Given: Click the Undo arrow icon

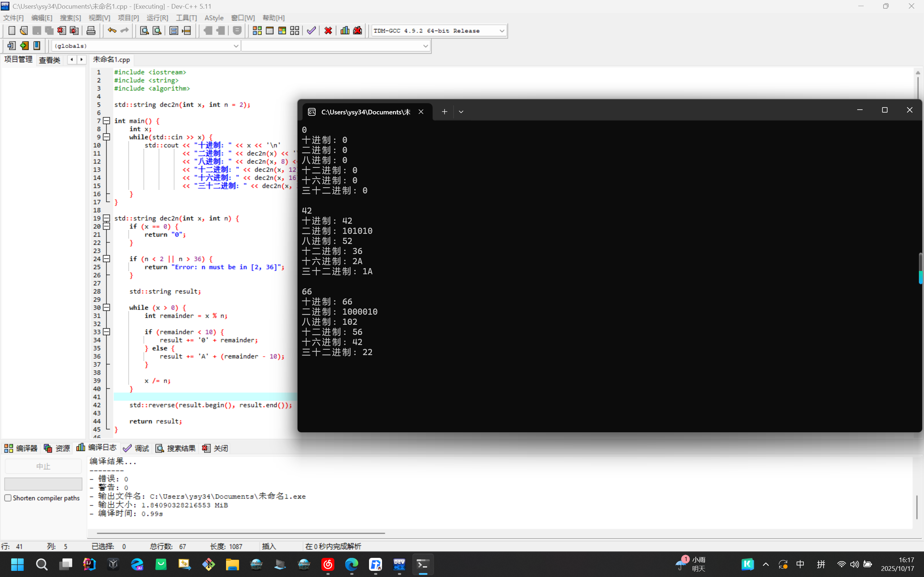Looking at the screenshot, I should (112, 31).
